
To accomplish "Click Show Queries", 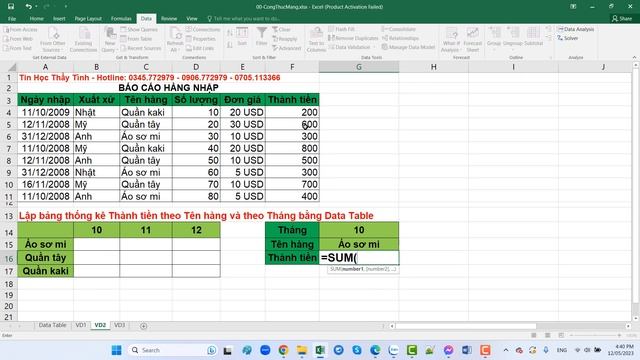I will [x=139, y=29].
